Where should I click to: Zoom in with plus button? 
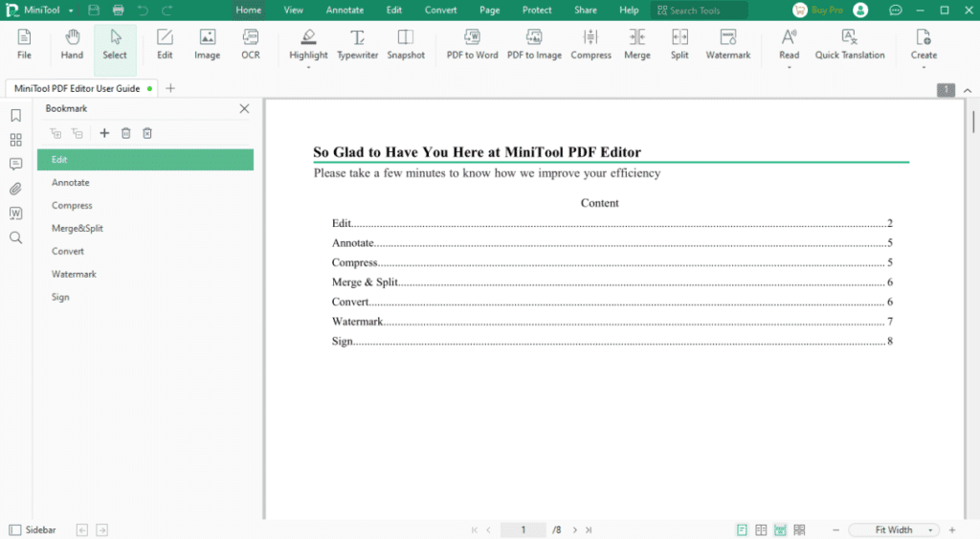tap(952, 529)
